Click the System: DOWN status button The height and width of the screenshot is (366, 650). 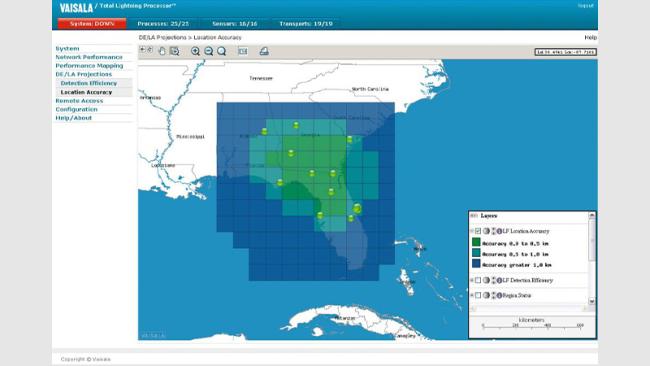coord(92,24)
